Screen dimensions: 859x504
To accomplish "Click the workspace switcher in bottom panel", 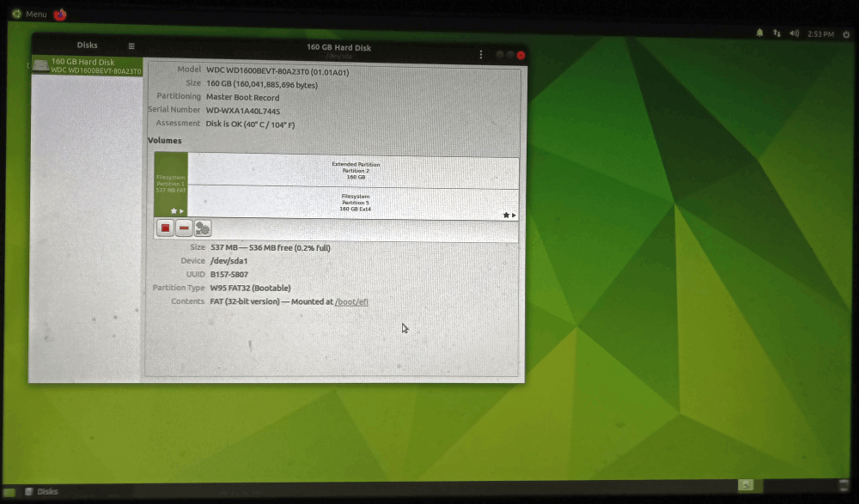I will 746,485.
